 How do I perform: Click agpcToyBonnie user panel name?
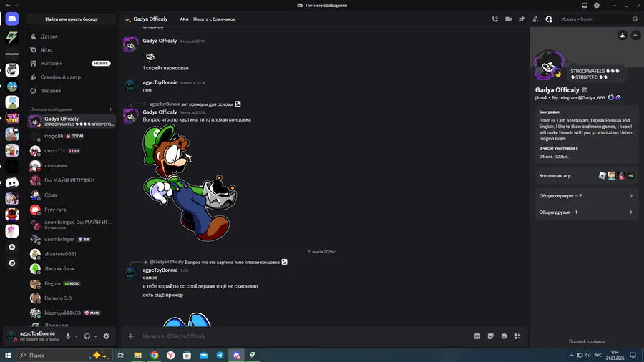tap(37, 333)
